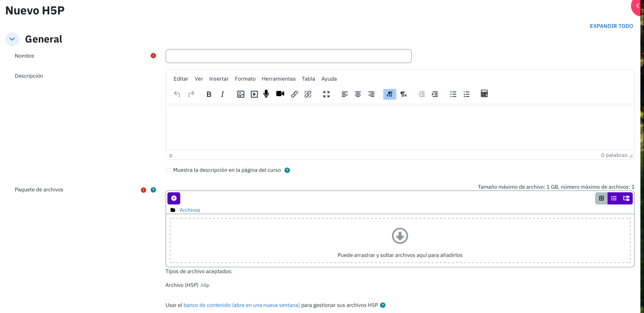Open the Ver menu
Image resolution: width=644 pixels, height=313 pixels.
199,79
